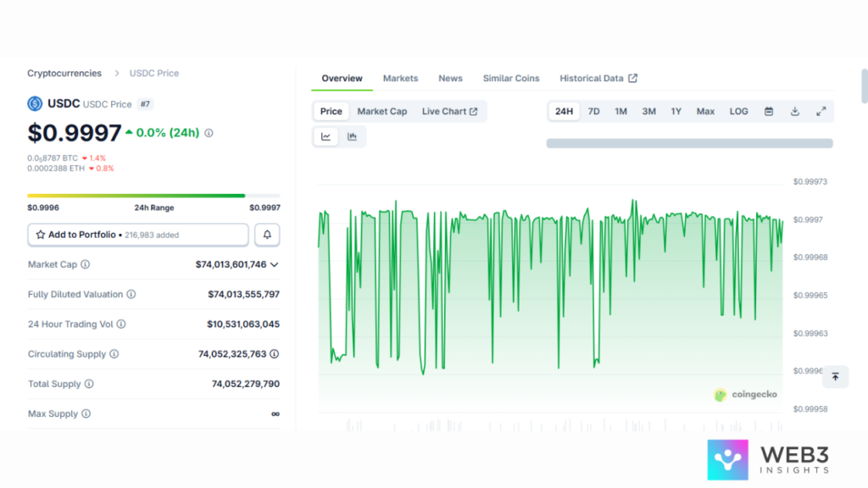Image resolution: width=868 pixels, height=488 pixels.
Task: Open the Markets tab
Action: pyautogui.click(x=400, y=78)
